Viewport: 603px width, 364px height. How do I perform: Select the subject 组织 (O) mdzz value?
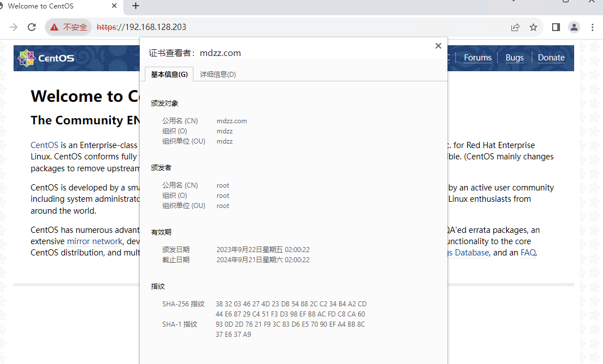(x=225, y=131)
